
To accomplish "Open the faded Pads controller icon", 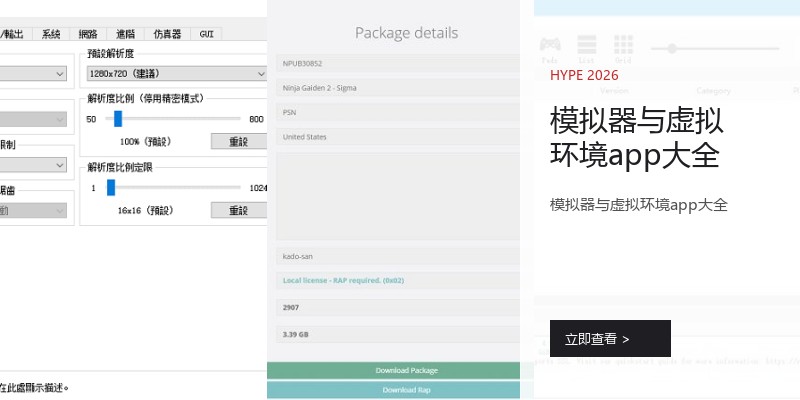I will pyautogui.click(x=550, y=45).
